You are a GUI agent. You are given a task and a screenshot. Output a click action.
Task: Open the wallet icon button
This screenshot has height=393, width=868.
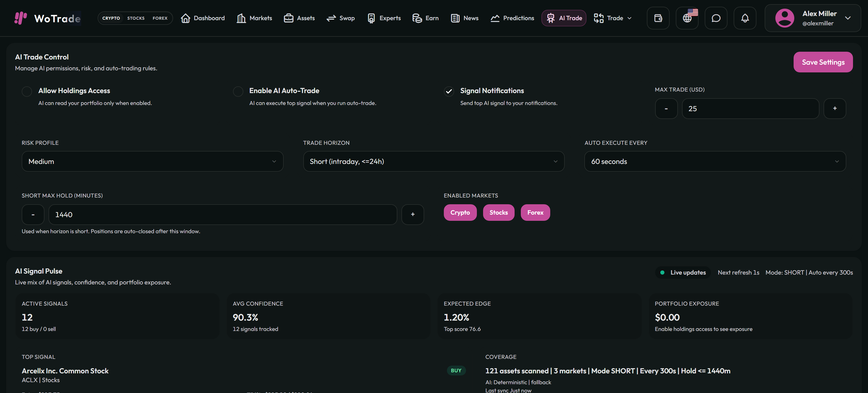pyautogui.click(x=658, y=18)
